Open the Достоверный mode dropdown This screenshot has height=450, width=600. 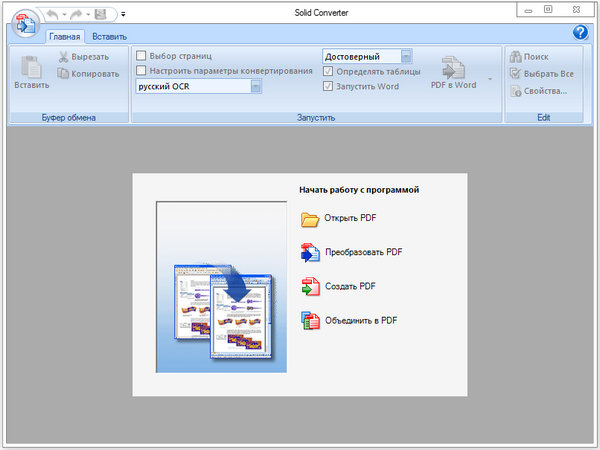pyautogui.click(x=406, y=57)
